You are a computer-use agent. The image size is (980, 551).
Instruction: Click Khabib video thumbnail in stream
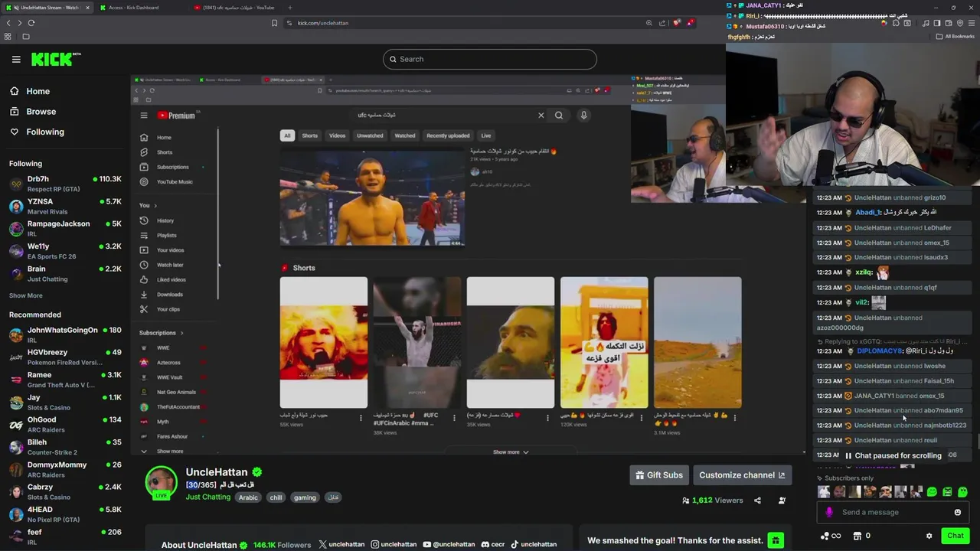[372, 197]
